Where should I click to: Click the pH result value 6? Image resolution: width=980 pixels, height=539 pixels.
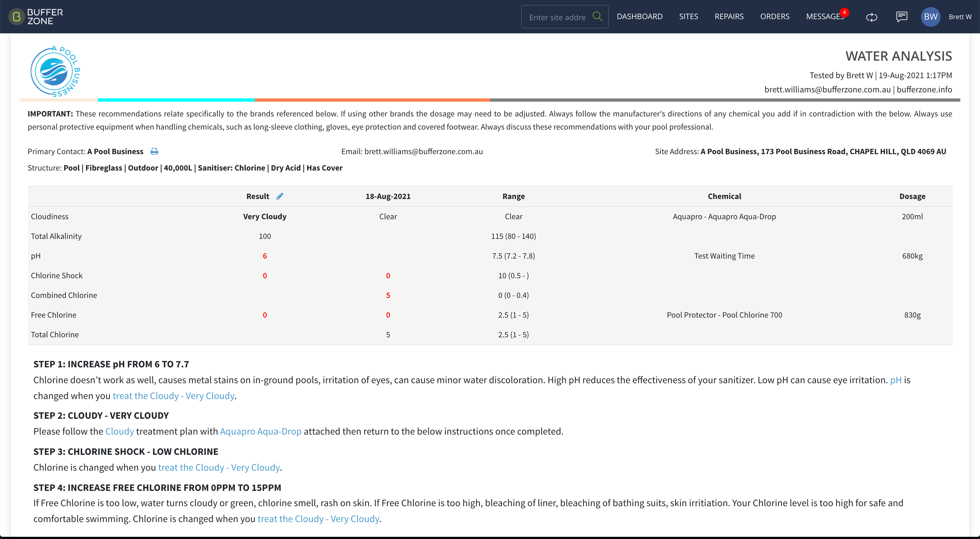pos(265,256)
